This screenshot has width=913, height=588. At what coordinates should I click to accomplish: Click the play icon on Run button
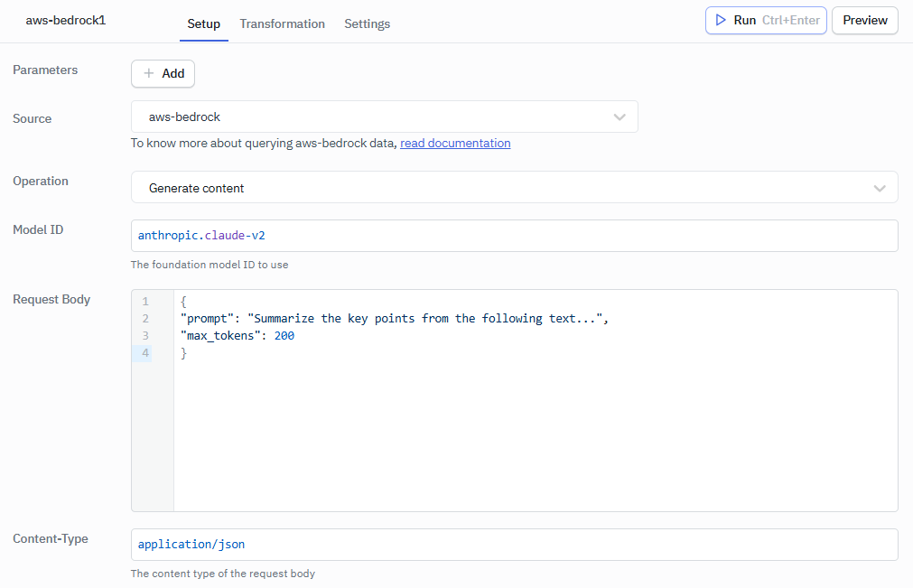tap(721, 21)
